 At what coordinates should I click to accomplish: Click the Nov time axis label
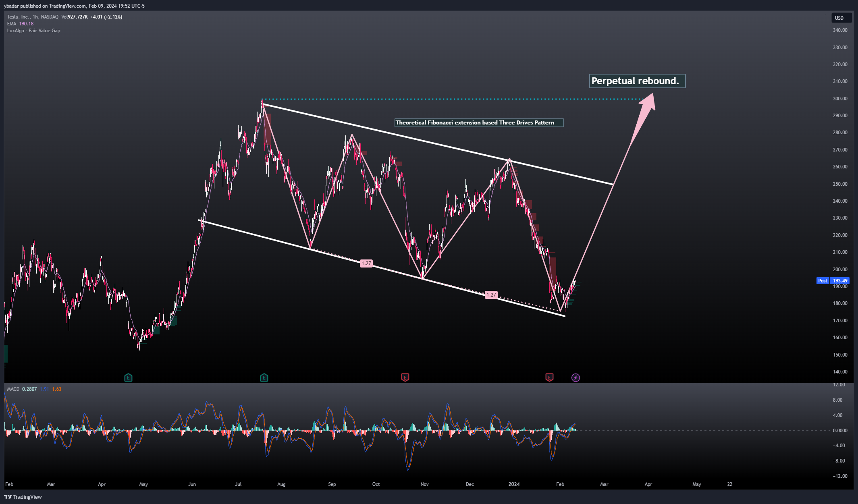425,484
